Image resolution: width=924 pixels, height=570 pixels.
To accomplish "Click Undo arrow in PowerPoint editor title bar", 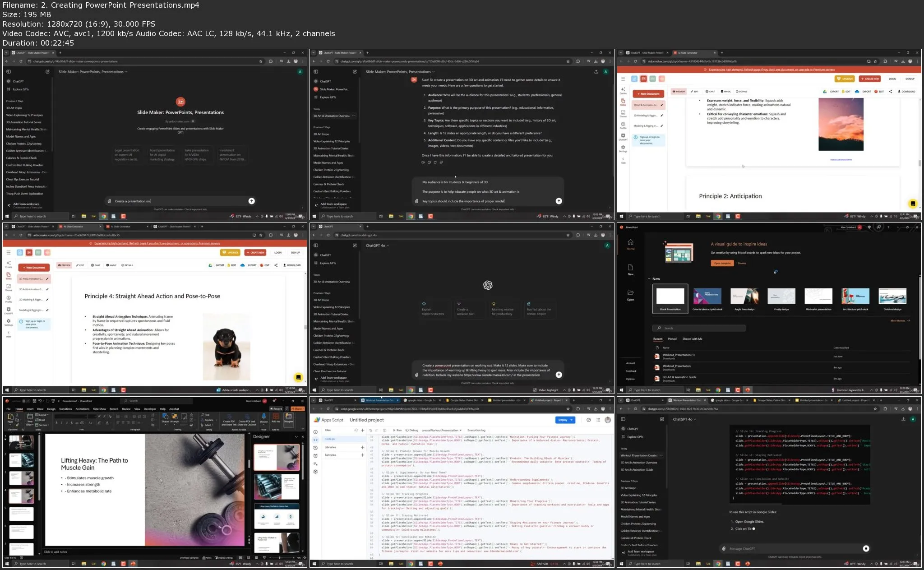I will 40,401.
